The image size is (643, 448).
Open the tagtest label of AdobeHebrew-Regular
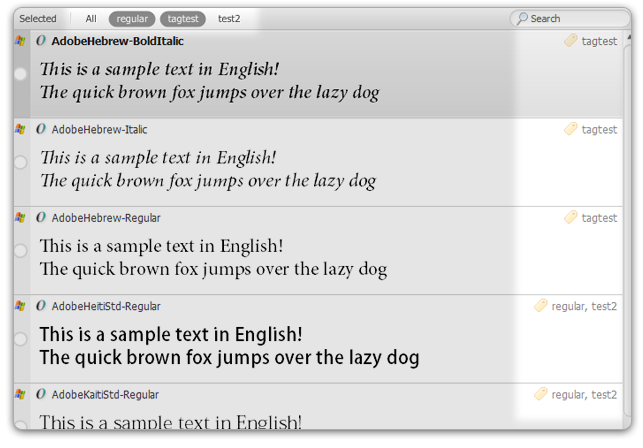click(x=599, y=218)
